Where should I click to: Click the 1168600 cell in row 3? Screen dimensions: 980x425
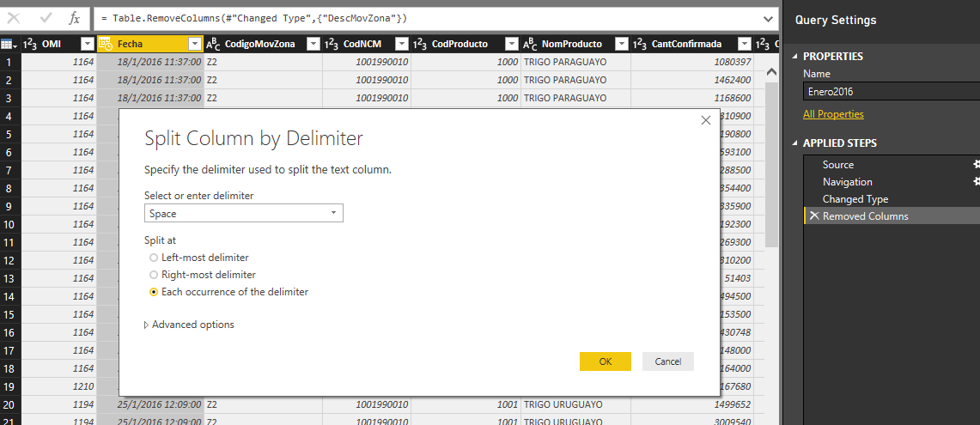pyautogui.click(x=692, y=98)
